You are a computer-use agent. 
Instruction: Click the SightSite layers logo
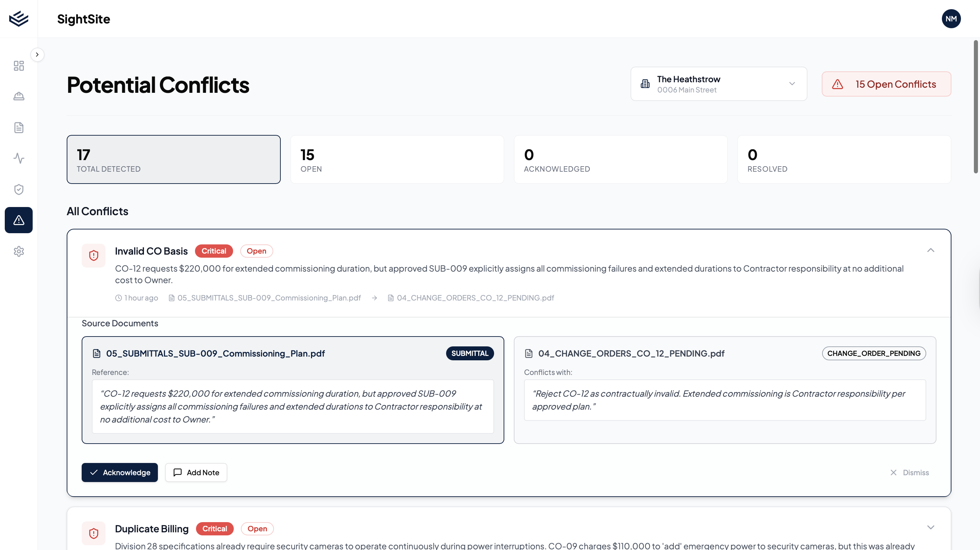pos(18,18)
